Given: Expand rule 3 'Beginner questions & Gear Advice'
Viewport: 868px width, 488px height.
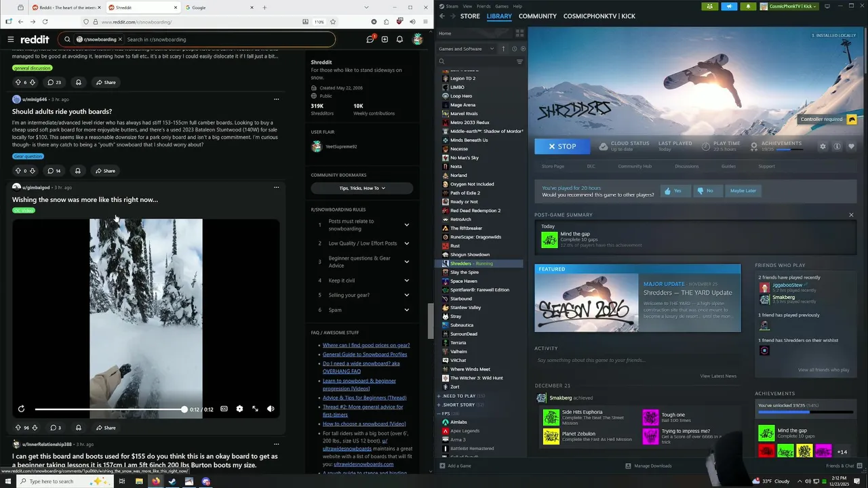Looking at the screenshot, I should pos(406,262).
